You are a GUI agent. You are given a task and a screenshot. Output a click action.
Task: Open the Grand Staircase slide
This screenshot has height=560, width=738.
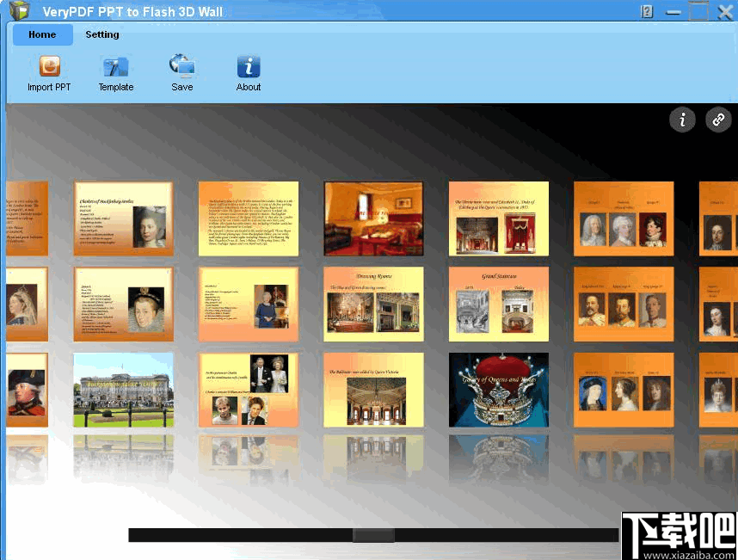499,304
